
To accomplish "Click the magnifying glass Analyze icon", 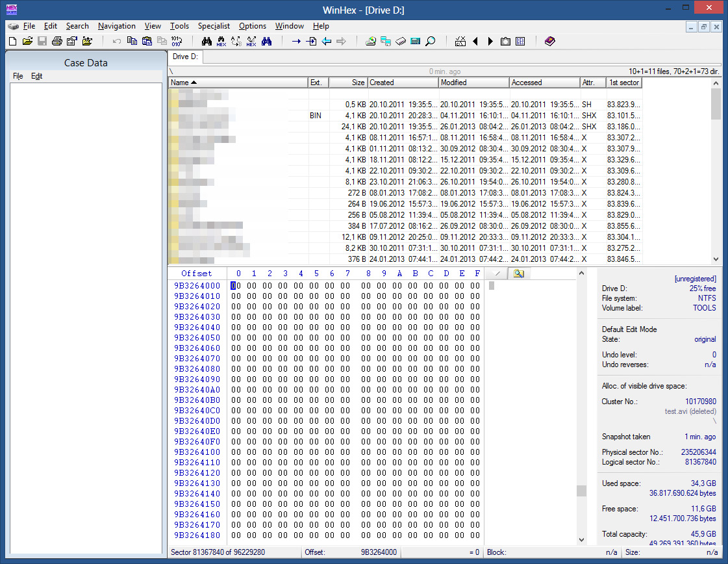I will pyautogui.click(x=431, y=42).
